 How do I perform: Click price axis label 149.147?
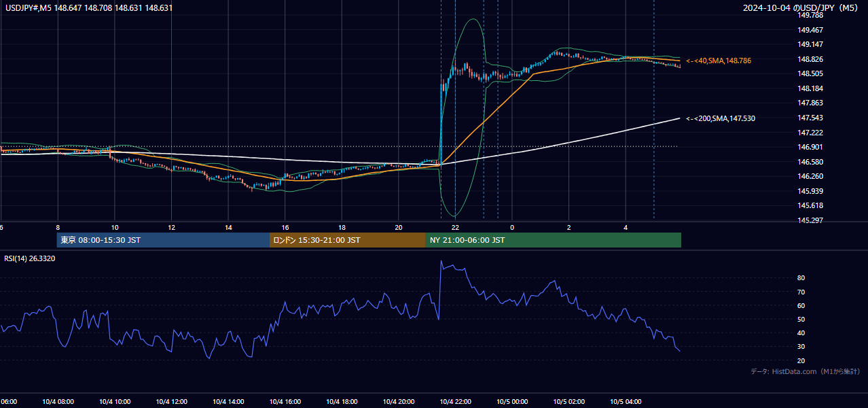click(x=810, y=45)
